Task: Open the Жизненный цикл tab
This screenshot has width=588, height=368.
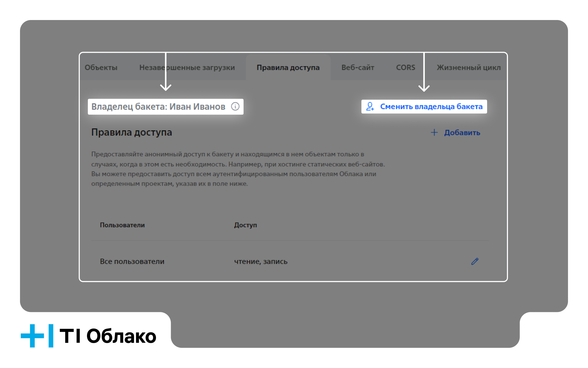Action: [x=469, y=67]
